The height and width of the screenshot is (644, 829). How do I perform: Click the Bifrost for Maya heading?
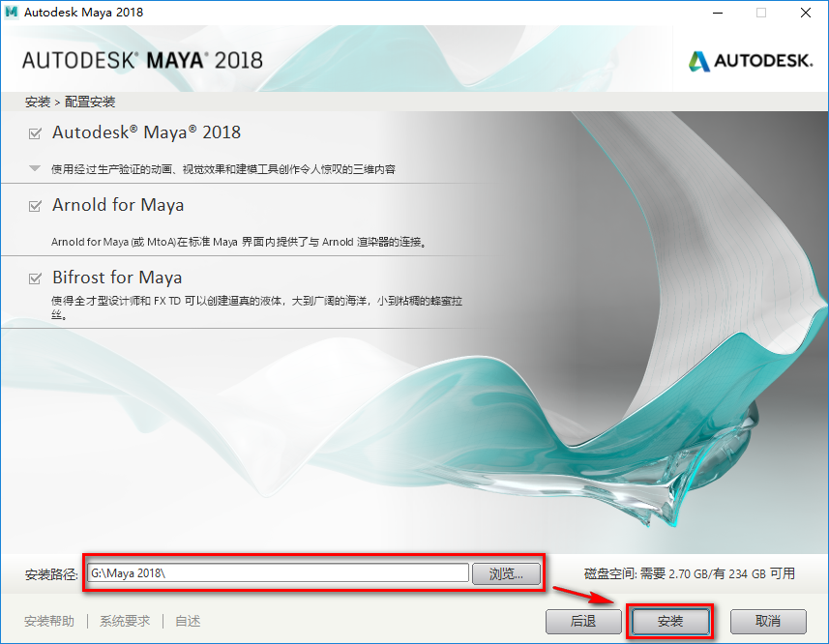pyautogui.click(x=117, y=278)
